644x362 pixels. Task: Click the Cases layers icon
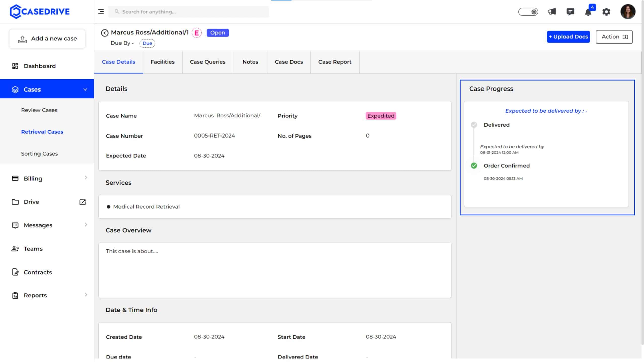point(15,89)
